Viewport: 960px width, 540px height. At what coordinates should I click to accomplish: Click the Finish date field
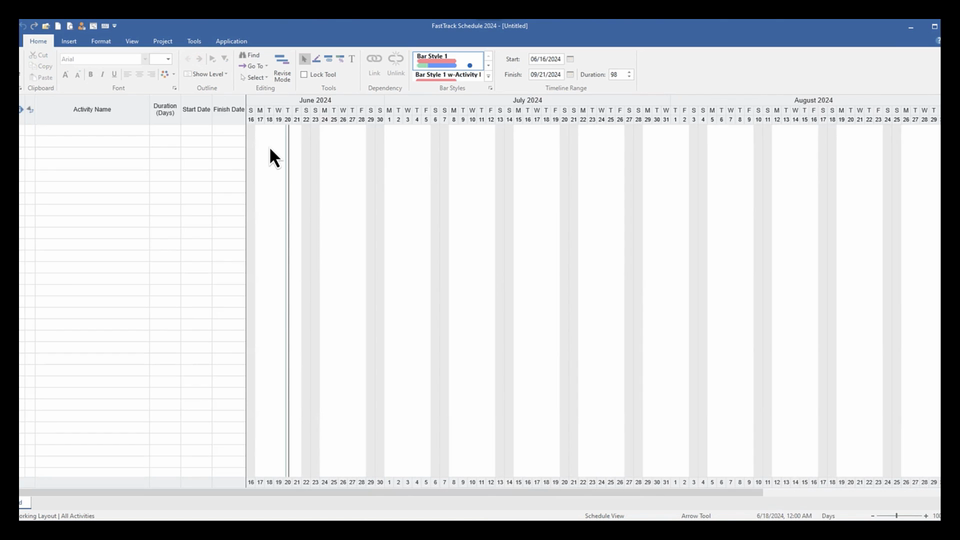tap(546, 75)
